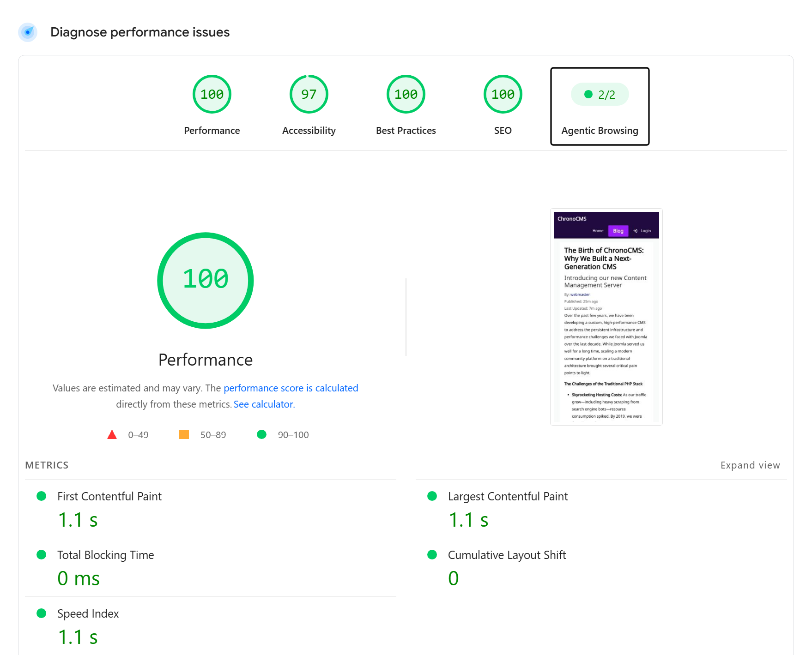This screenshot has height=655, width=812.
Task: Click the green circle 90–100 legend icon
Action: [261, 434]
